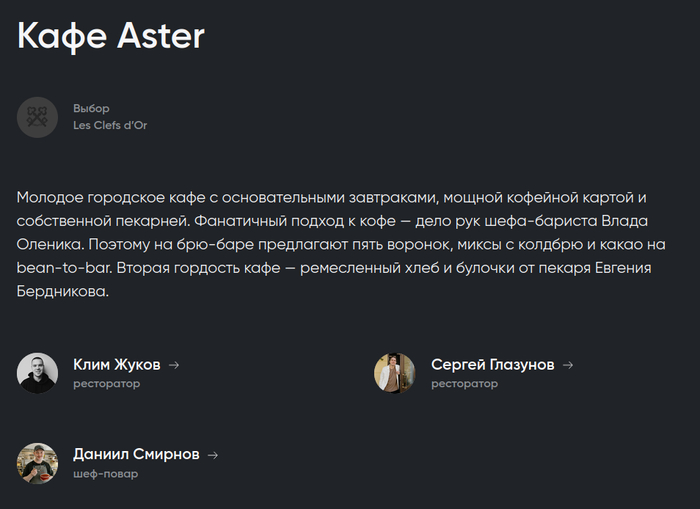Open the Даниил Смирнов name link

pyautogui.click(x=136, y=455)
